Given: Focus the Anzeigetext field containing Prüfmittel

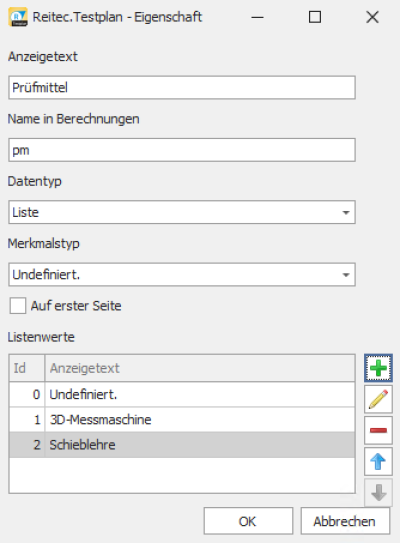Looking at the screenshot, I should pos(182,88).
